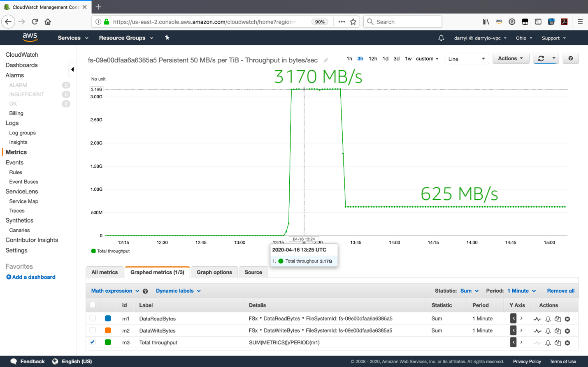588x367 pixels.
Task: Click the line graph icon for DataReadBytes metric
Action: tap(537, 319)
